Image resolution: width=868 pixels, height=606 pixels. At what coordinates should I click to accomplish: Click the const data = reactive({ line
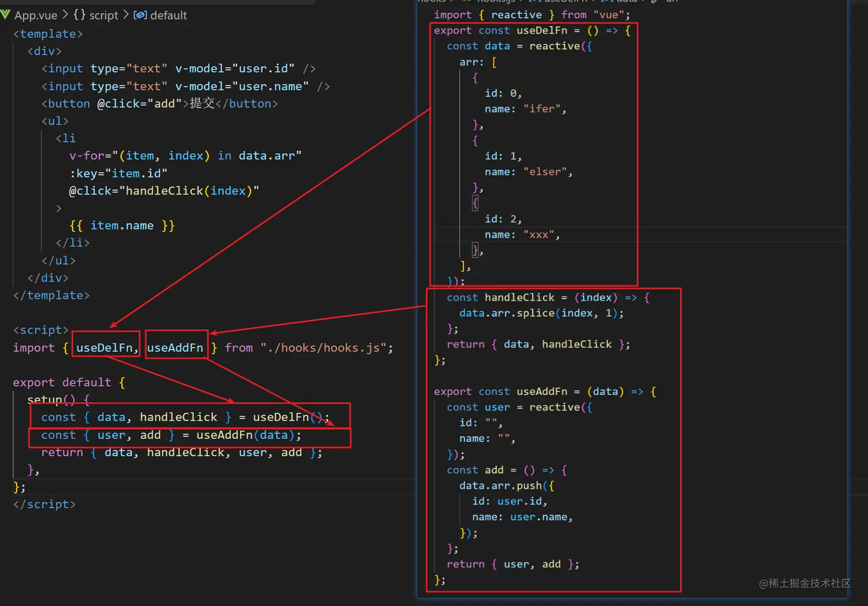pos(520,46)
